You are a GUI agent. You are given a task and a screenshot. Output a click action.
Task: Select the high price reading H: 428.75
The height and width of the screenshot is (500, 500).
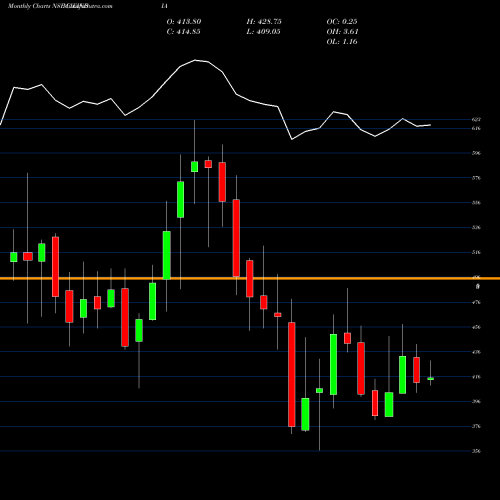(x=264, y=22)
